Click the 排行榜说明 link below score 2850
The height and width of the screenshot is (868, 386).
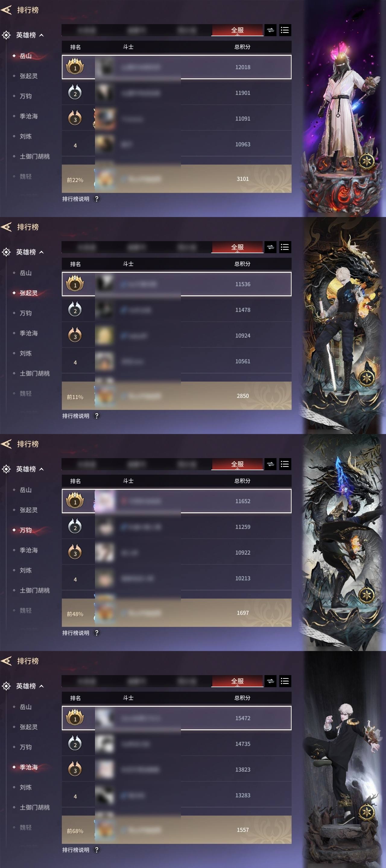pyautogui.click(x=76, y=416)
